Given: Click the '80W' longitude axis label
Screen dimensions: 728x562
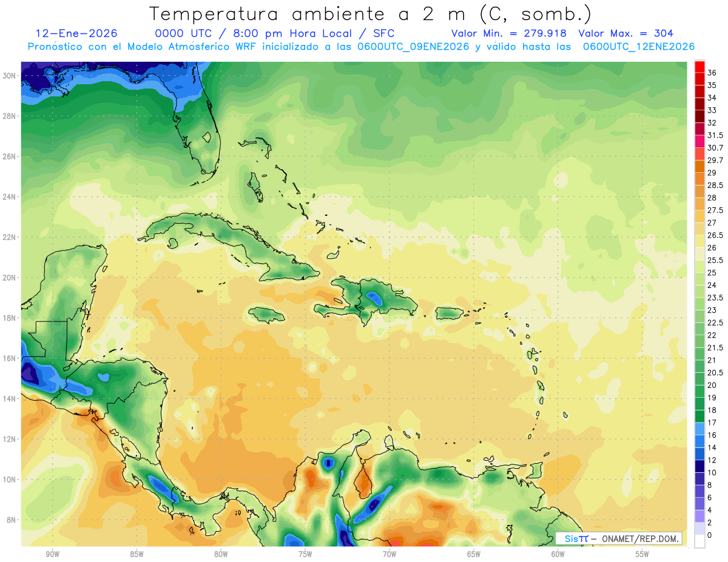Looking at the screenshot, I should click(221, 554).
